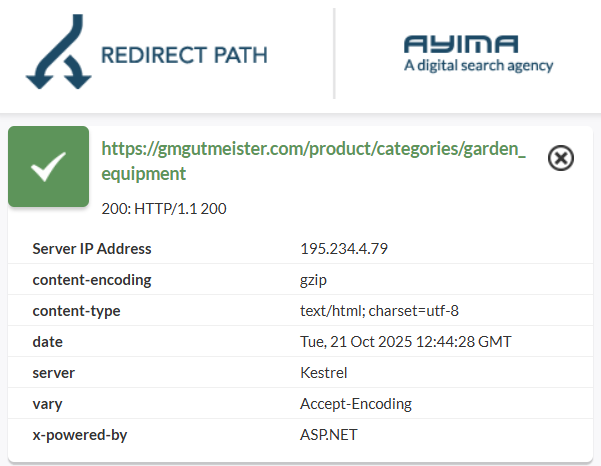Click the text/html; charset=utf-8 value

click(379, 311)
